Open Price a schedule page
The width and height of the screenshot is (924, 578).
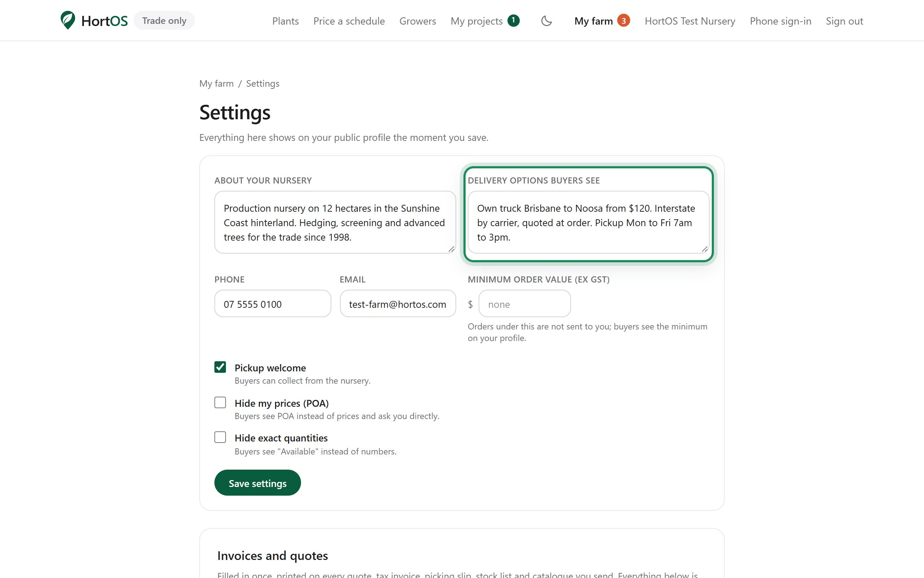point(349,21)
